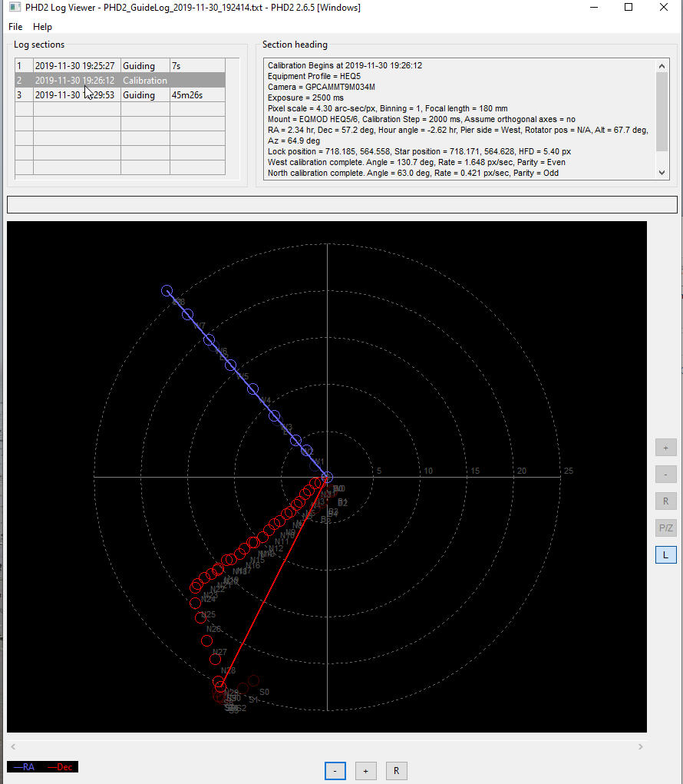Click right arrow of graph horizontal scrollbar

coord(641,746)
